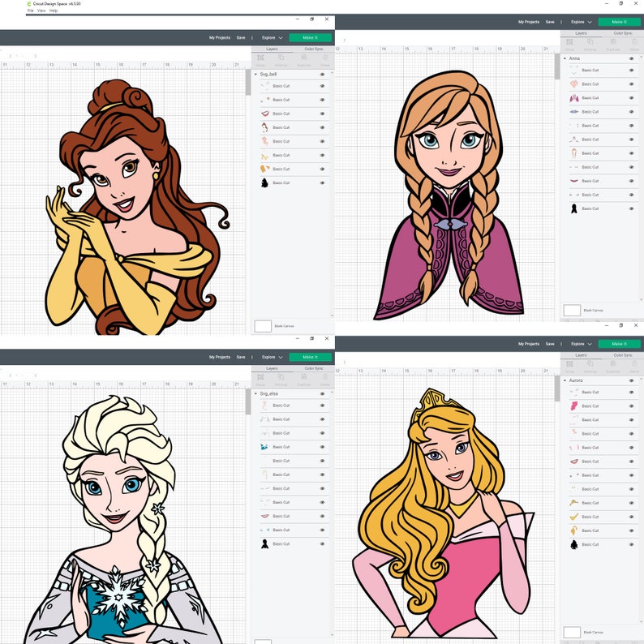Open Explore machine dropdown in Svg_bell window
This screenshot has width=644, height=644.
coord(273,38)
